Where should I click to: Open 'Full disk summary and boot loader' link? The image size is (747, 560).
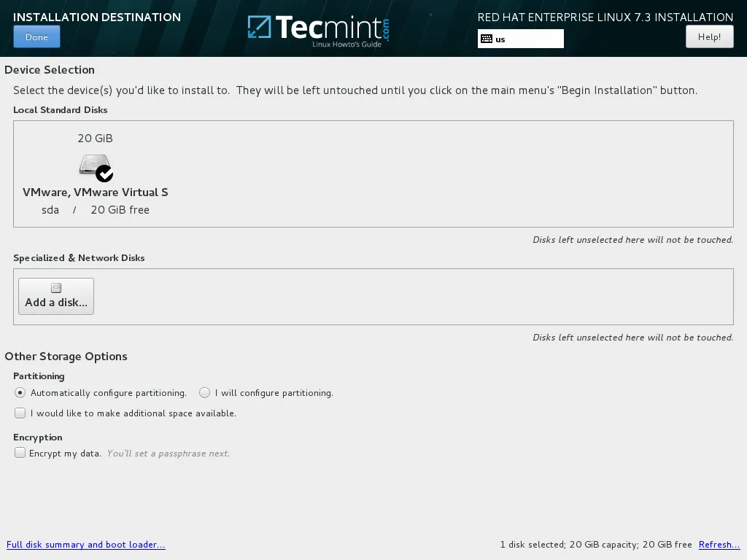click(86, 545)
